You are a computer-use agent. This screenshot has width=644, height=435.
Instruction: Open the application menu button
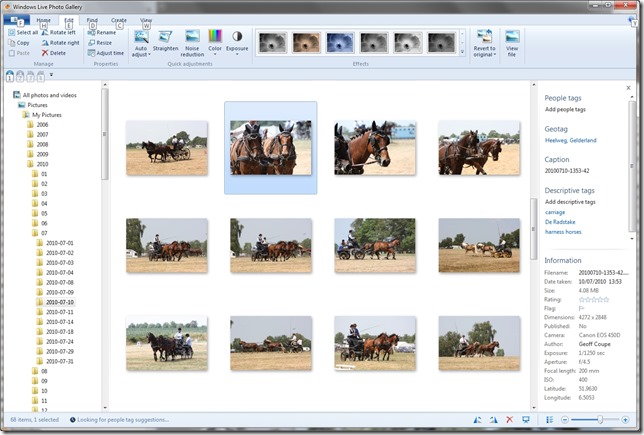[16, 20]
